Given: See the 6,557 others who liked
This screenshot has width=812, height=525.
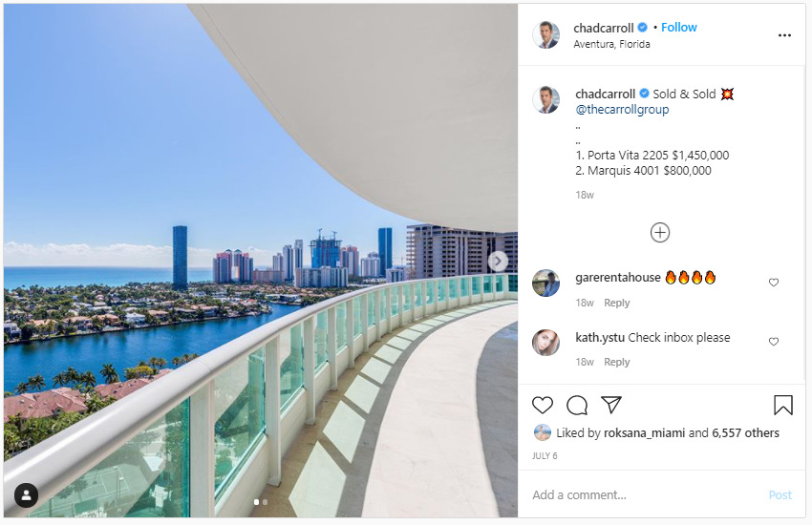Looking at the screenshot, I should (x=745, y=433).
